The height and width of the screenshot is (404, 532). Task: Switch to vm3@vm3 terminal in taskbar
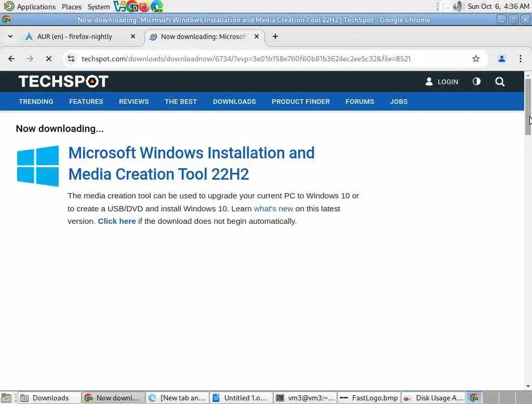[x=305, y=398]
